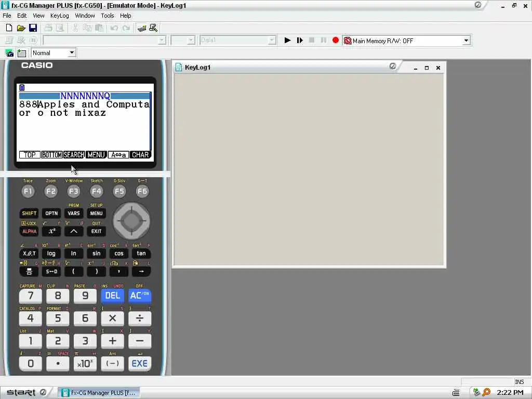Image resolution: width=532 pixels, height=399 pixels.
Task: Toggle the ALPHA key on calculator
Action: point(29,231)
